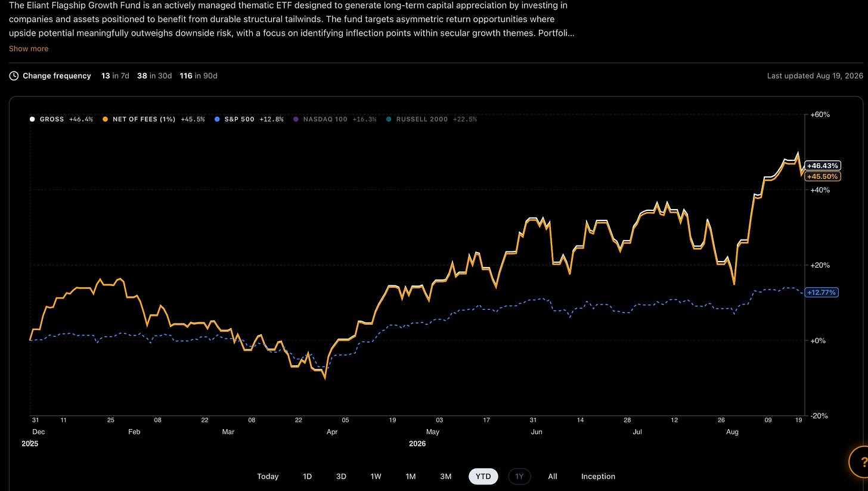
Task: Select the 1W time range
Action: pyautogui.click(x=376, y=477)
